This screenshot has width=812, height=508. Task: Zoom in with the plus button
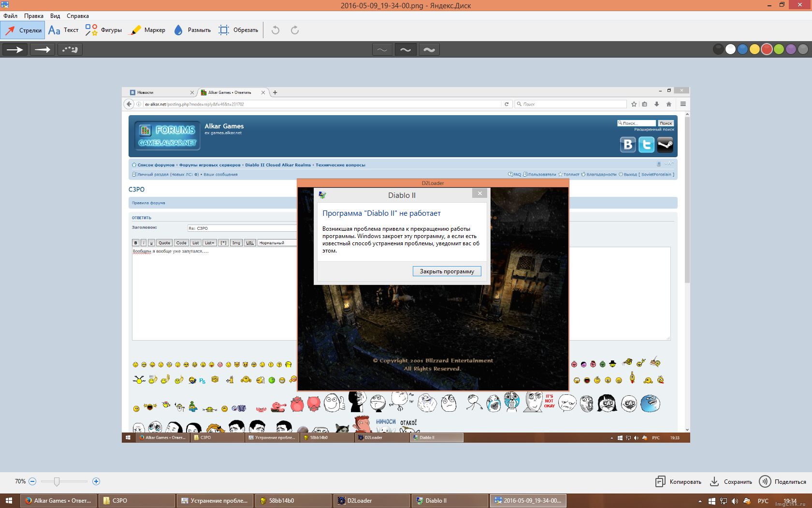click(x=96, y=481)
